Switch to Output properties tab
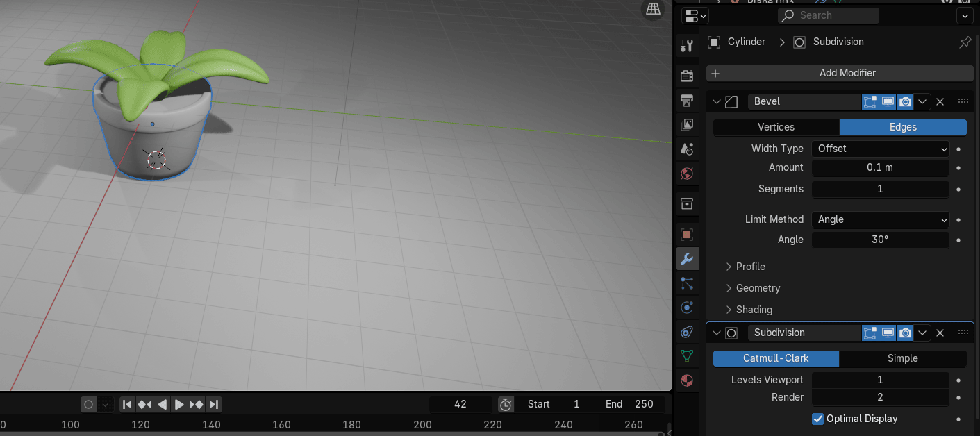980x436 pixels. 687,101
